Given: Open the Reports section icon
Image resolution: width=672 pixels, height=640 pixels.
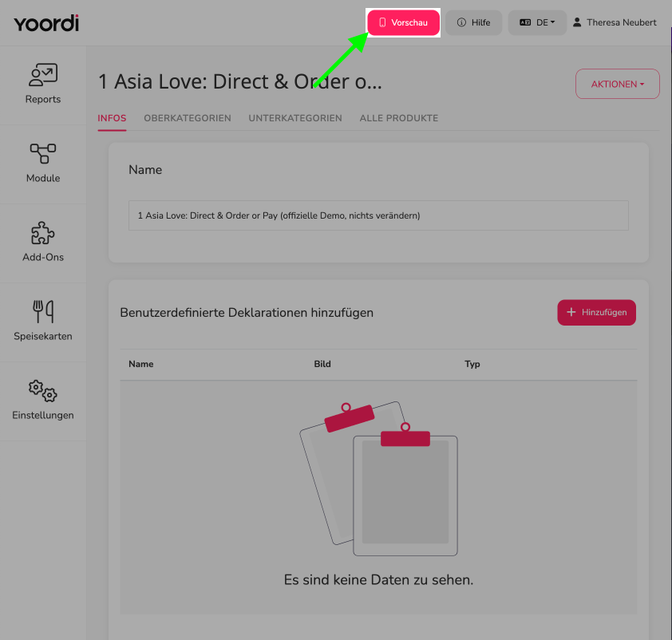Looking at the screenshot, I should tap(43, 74).
